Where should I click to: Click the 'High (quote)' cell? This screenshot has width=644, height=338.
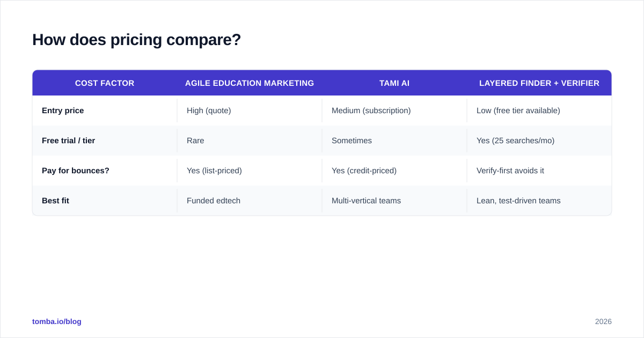(209, 111)
